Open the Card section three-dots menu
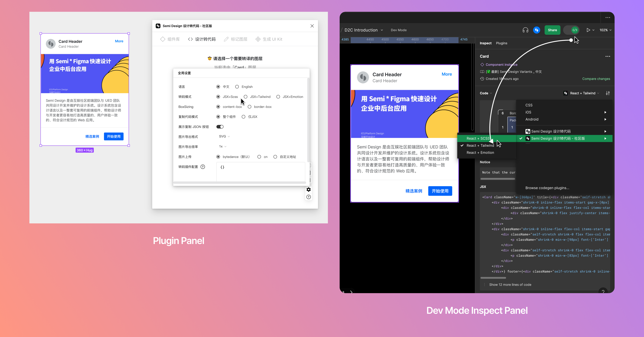 [x=608, y=56]
